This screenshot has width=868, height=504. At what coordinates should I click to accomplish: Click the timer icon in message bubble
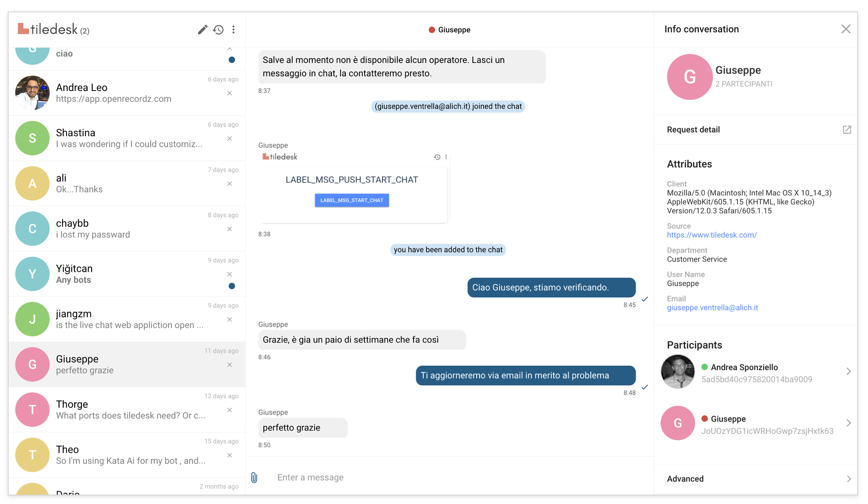(436, 155)
